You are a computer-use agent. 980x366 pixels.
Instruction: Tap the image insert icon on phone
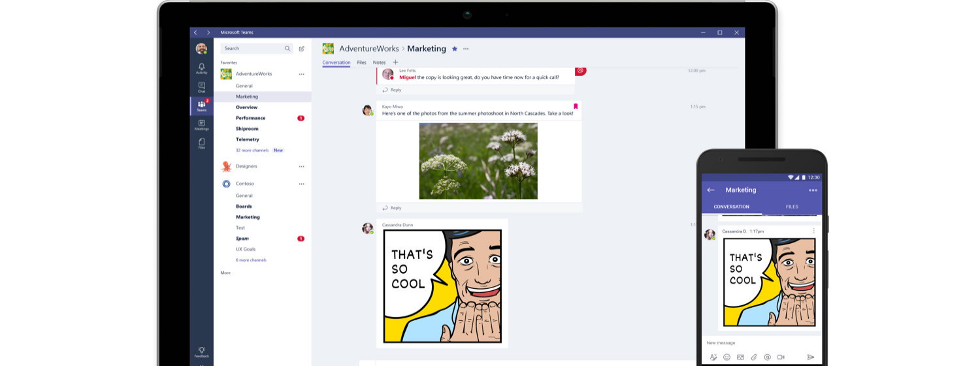pos(740,358)
